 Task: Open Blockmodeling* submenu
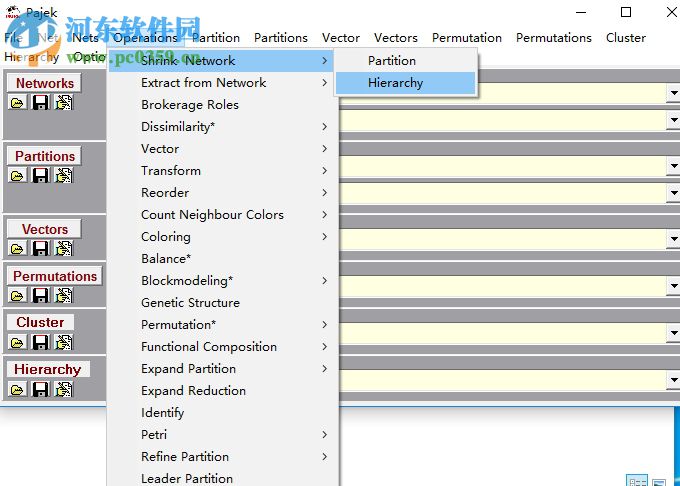223,281
